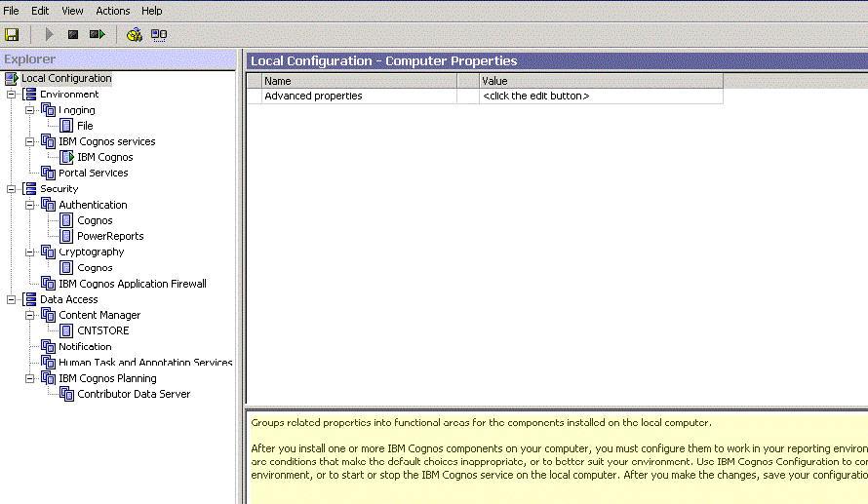Click the PowerReports namespace icon
Viewport: 868px width, 504px height.
coord(66,236)
